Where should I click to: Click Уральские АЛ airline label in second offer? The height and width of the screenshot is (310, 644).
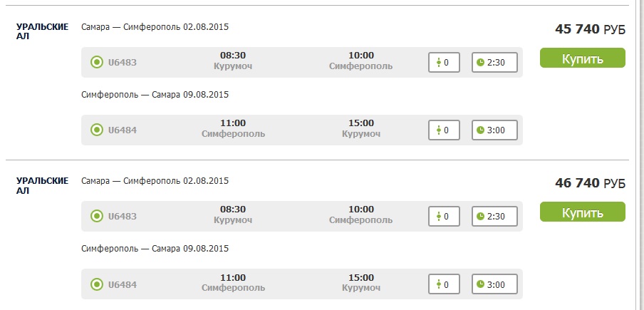[42, 185]
